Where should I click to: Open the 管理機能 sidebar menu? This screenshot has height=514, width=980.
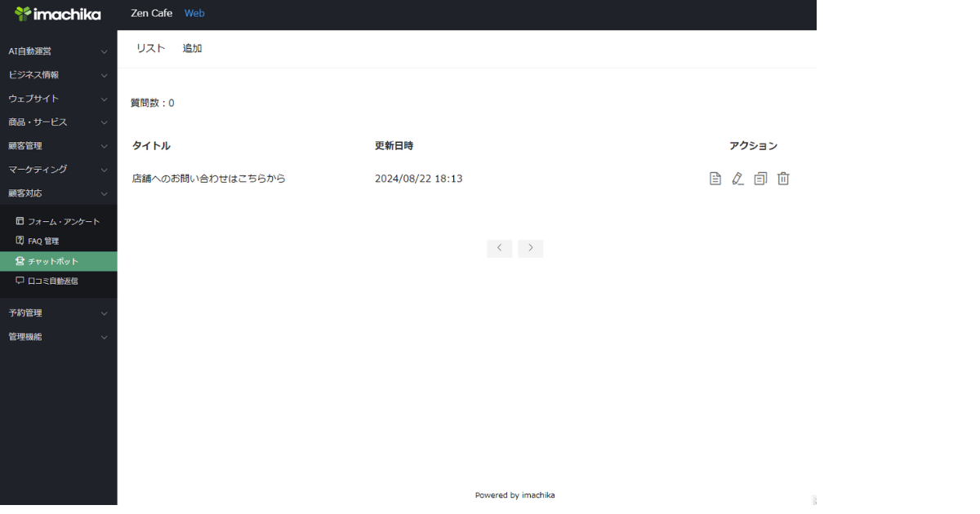pyautogui.click(x=59, y=337)
